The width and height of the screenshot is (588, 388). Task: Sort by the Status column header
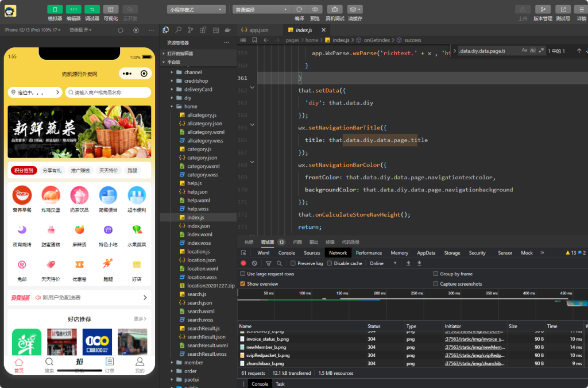click(385, 326)
